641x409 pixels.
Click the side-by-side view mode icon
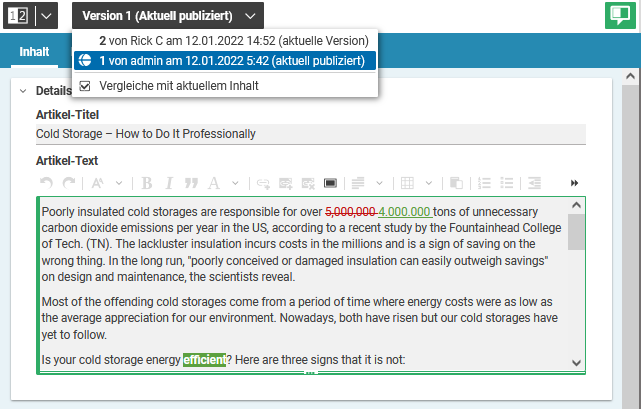coord(19,16)
